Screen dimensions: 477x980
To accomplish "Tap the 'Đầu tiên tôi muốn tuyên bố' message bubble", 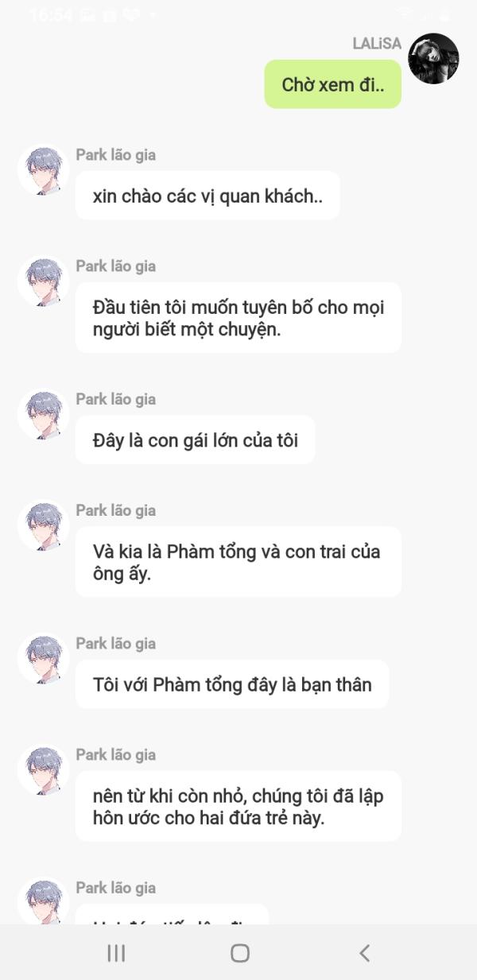I will pos(238,318).
